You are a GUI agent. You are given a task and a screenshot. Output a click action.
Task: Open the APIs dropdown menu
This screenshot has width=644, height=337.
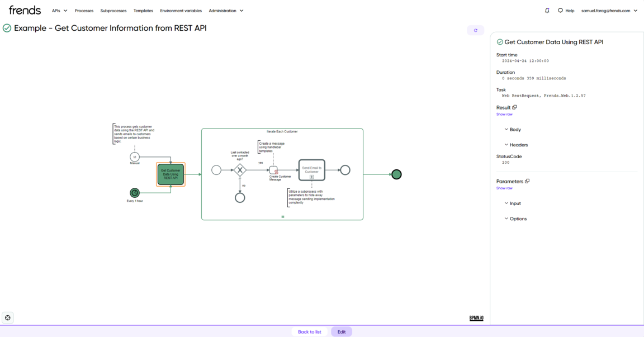[60, 11]
